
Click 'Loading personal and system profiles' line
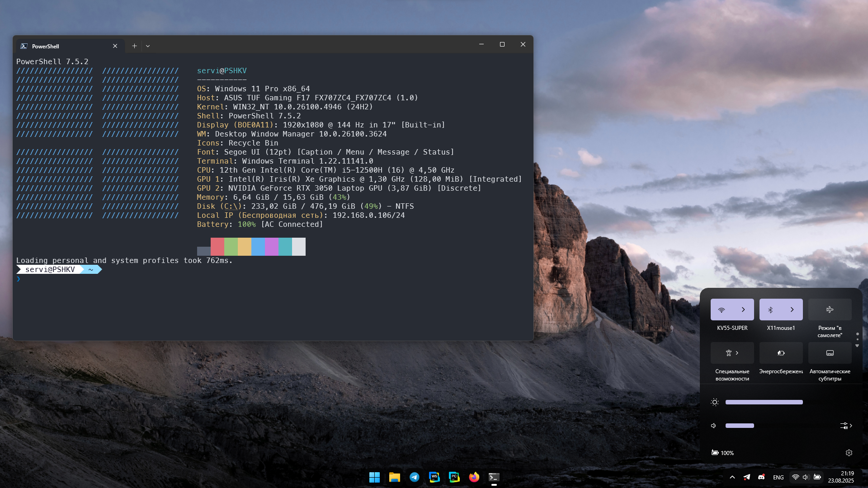coord(124,261)
